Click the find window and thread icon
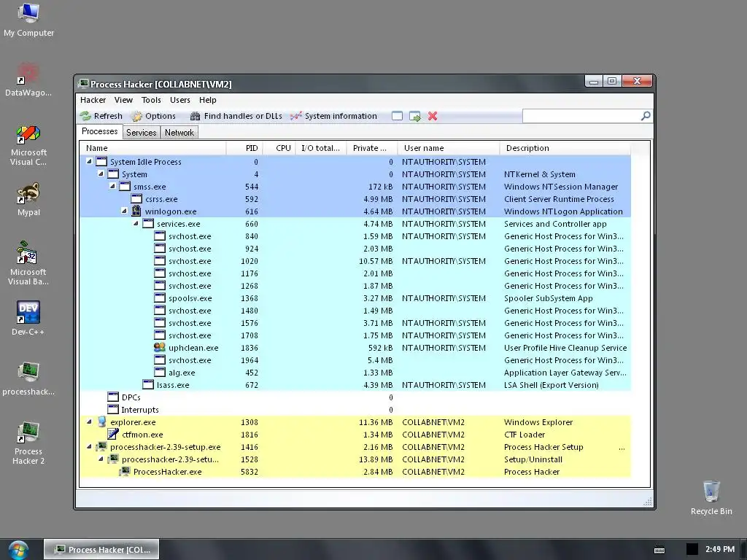Screen dimensions: 747x560 (415, 116)
